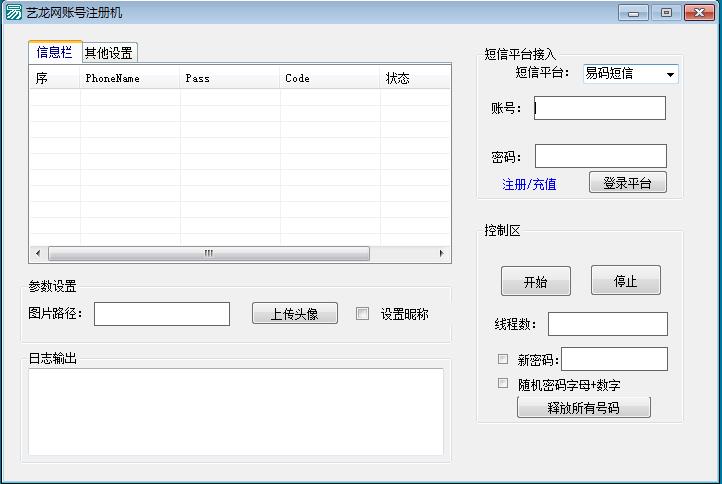The image size is (722, 484).
Task: Open the 注册/充值 link
Action: click(529, 184)
